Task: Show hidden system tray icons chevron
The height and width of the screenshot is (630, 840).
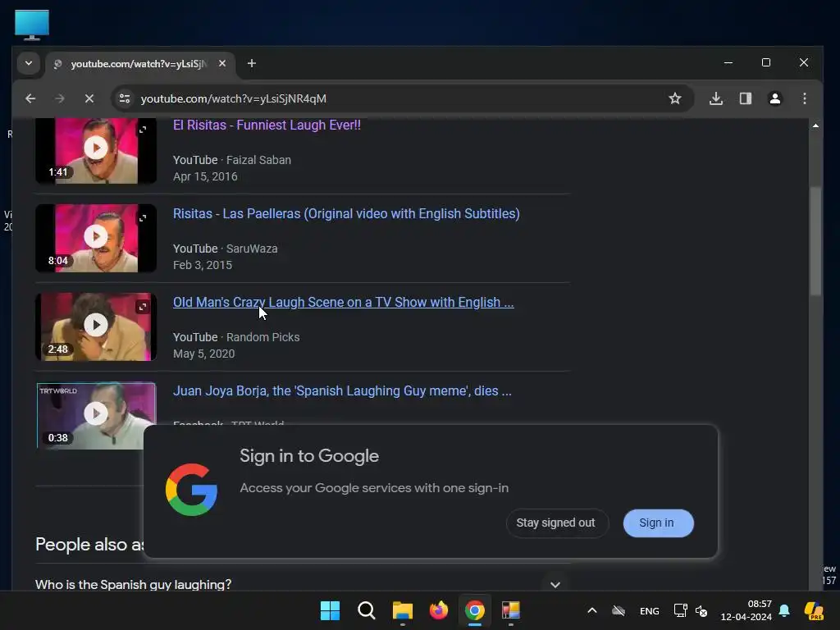Action: pos(592,610)
